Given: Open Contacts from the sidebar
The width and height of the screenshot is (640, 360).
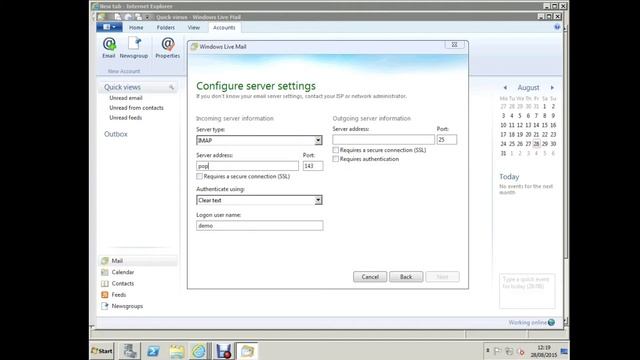Looking at the screenshot, I should click(122, 283).
